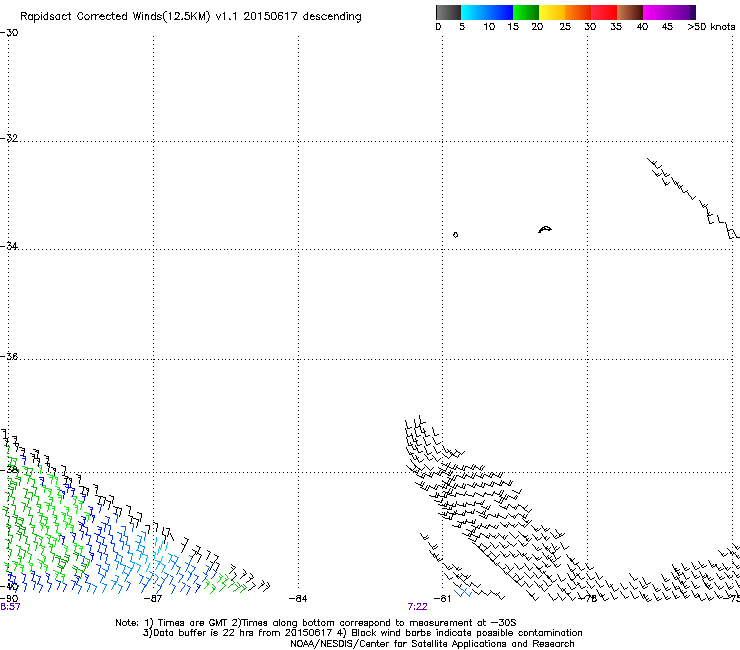This screenshot has width=740, height=650.
Task: Click the green 15-20 knots color segment
Action: (526, 12)
